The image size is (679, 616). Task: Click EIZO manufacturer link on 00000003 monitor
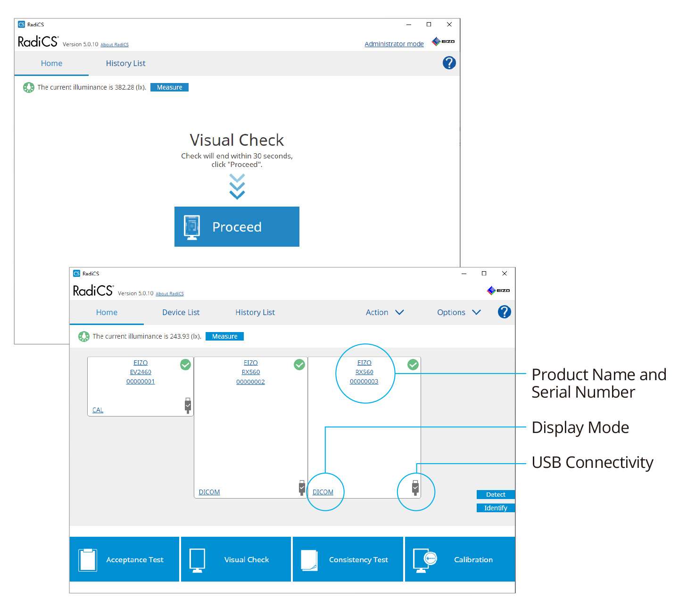tap(364, 363)
